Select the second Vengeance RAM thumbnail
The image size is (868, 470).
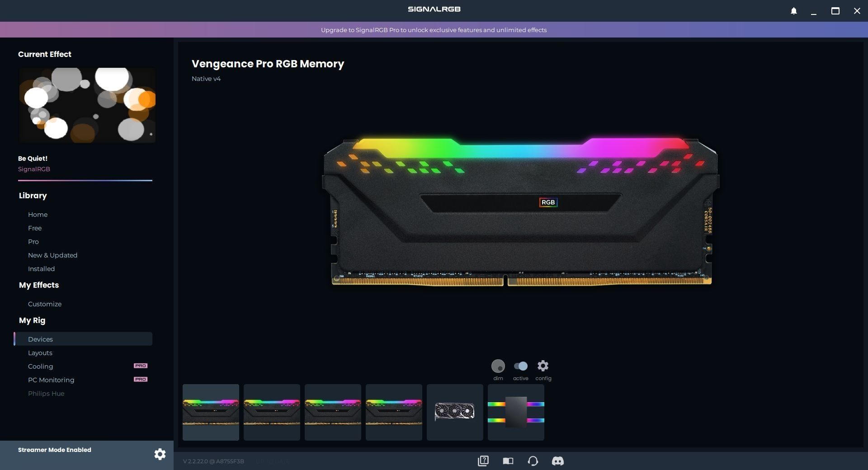click(272, 412)
